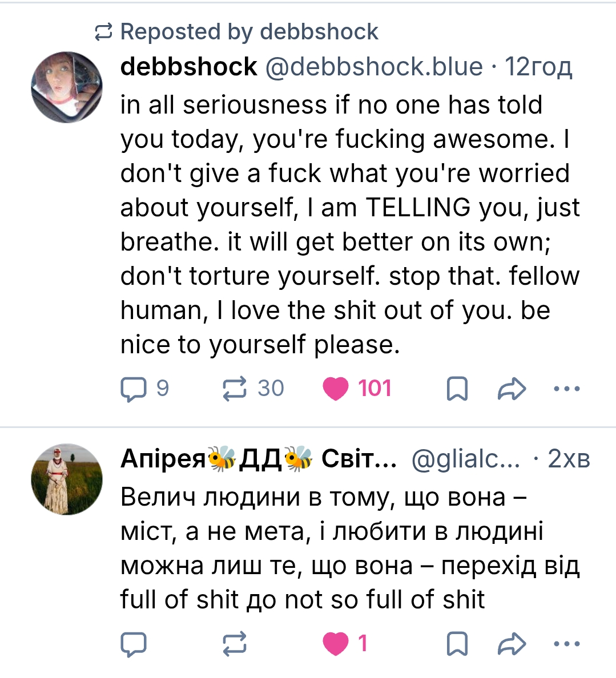Open more options on Апірея's post

pyautogui.click(x=567, y=644)
